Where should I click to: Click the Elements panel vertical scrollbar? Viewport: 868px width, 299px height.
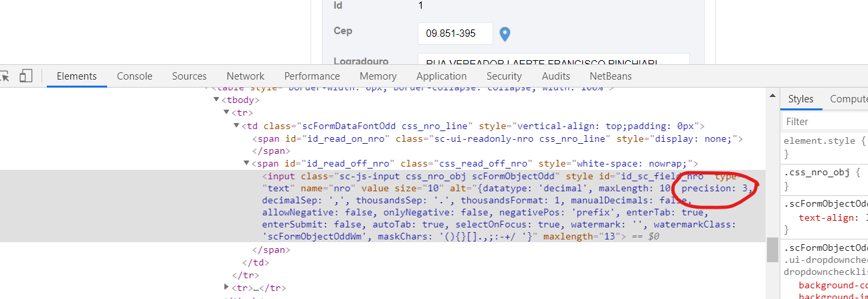tap(772, 252)
